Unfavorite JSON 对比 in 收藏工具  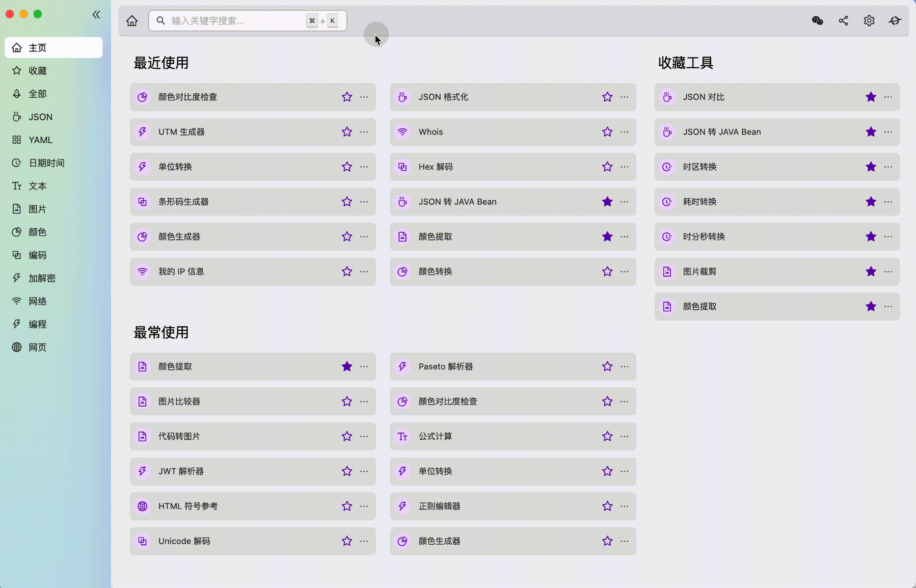point(871,97)
